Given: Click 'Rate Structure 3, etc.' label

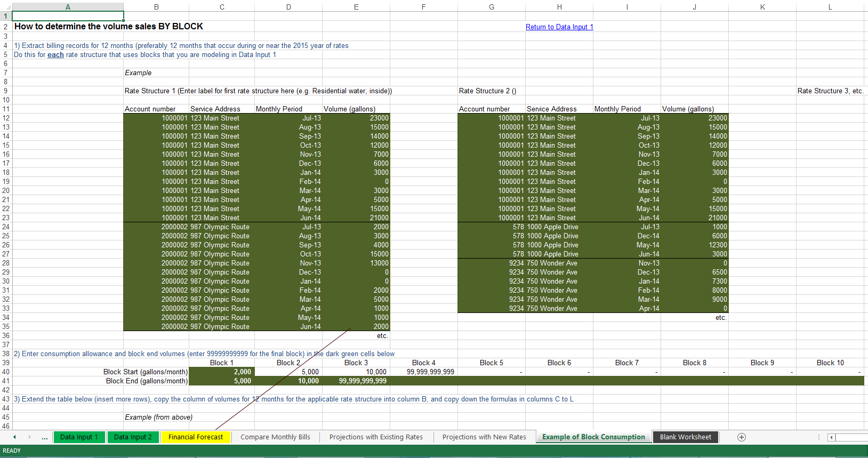Looking at the screenshot, I should coord(830,91).
